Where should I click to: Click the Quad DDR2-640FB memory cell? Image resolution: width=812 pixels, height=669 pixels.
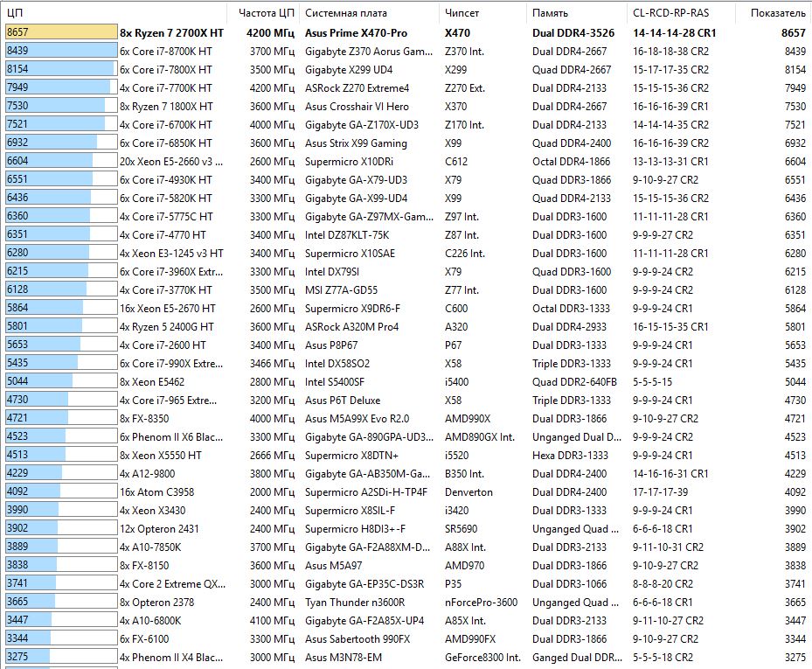574,382
